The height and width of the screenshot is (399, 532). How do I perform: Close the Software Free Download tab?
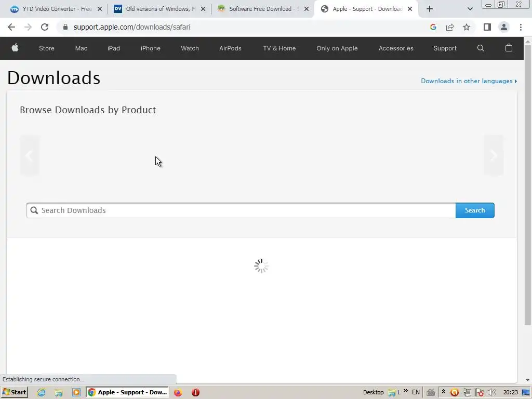(307, 9)
